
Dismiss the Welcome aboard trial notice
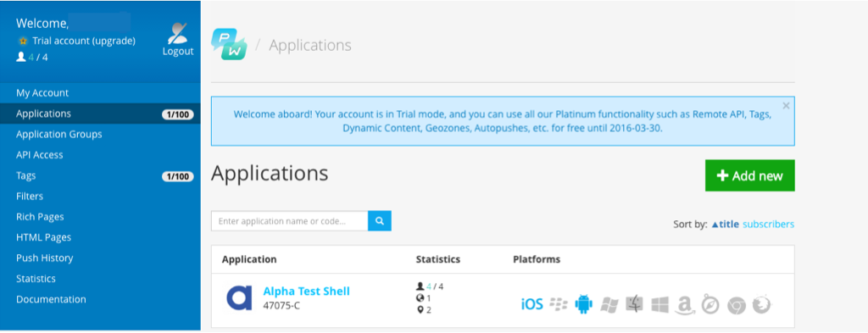coord(786,106)
